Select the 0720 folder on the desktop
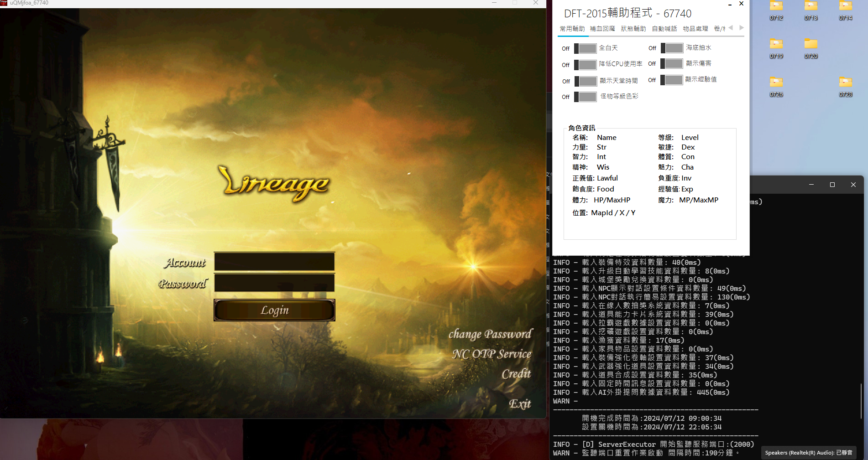Image resolution: width=868 pixels, height=460 pixels. (811, 49)
